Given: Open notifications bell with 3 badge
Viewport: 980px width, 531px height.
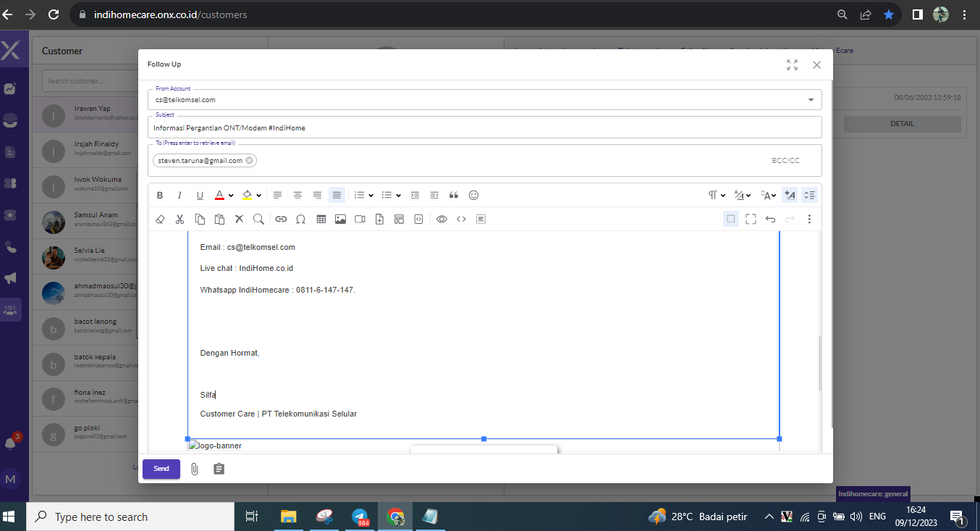Looking at the screenshot, I should [x=11, y=442].
